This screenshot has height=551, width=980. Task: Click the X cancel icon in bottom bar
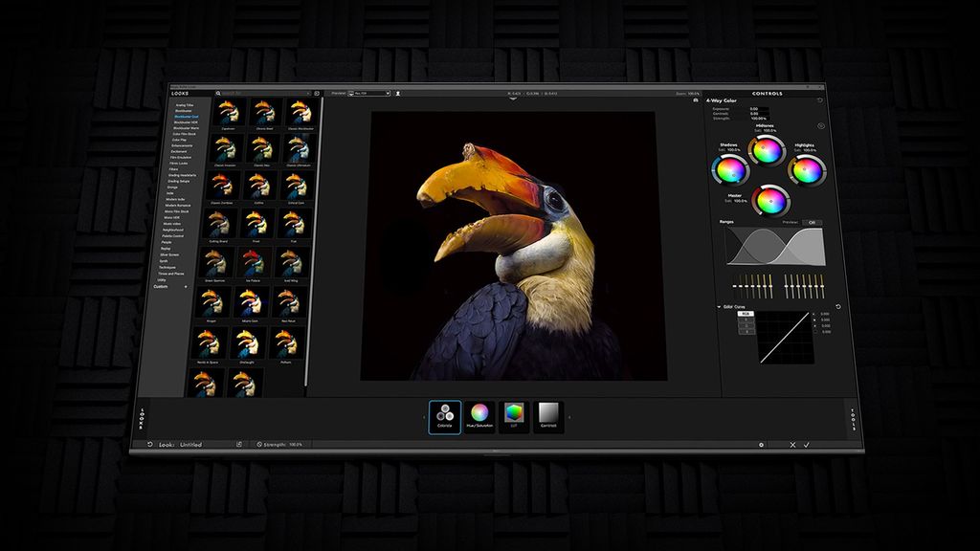[792, 445]
